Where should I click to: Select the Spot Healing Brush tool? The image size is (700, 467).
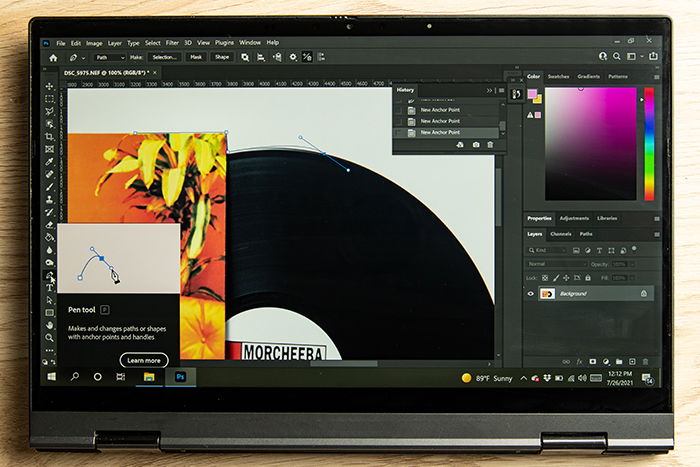50,174
